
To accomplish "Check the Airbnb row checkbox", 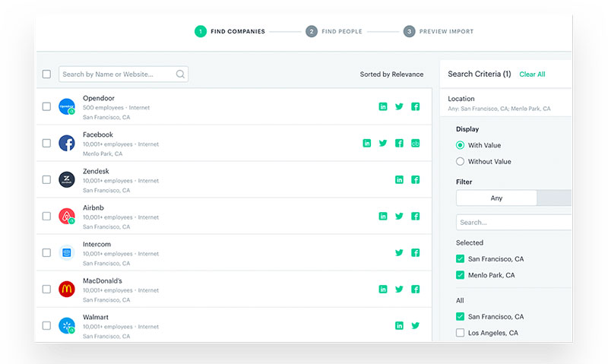I will [x=46, y=216].
